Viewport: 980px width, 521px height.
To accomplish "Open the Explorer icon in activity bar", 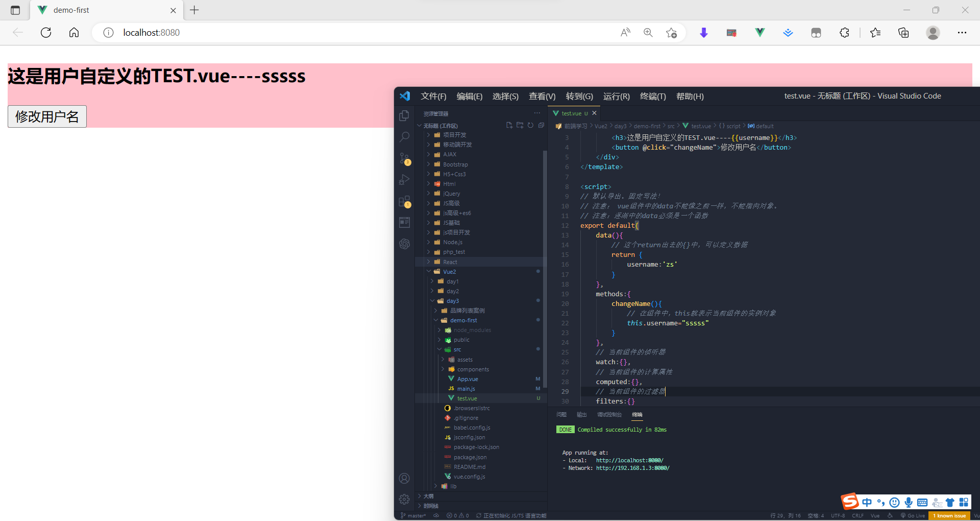I will pos(404,115).
